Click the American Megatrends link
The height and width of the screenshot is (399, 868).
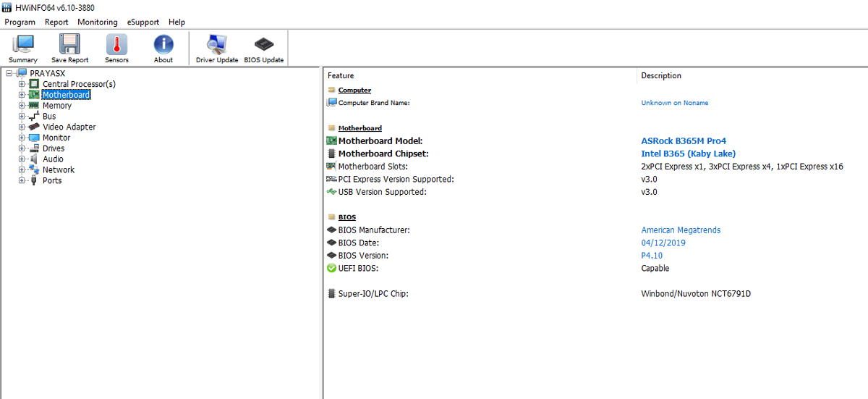point(680,230)
